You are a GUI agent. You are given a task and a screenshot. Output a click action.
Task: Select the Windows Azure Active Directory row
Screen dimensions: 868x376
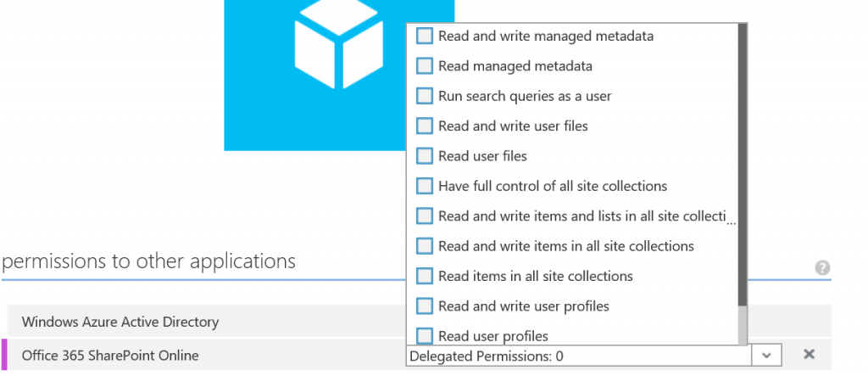120,322
